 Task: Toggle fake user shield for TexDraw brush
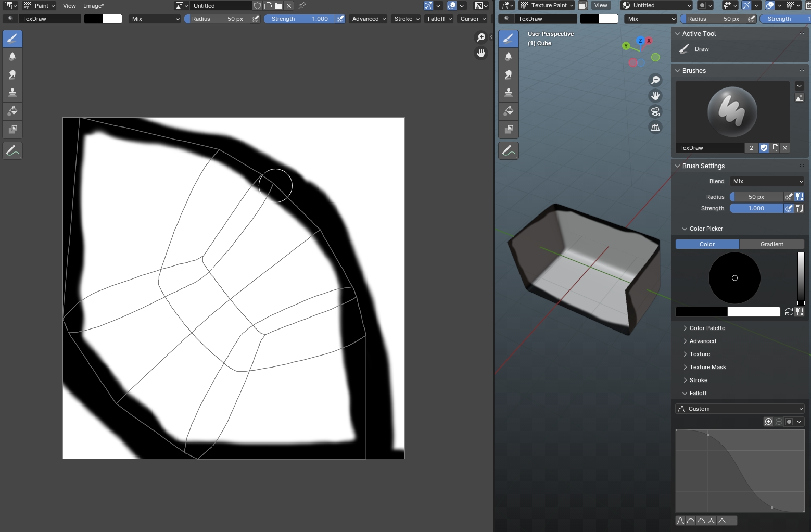pos(764,148)
